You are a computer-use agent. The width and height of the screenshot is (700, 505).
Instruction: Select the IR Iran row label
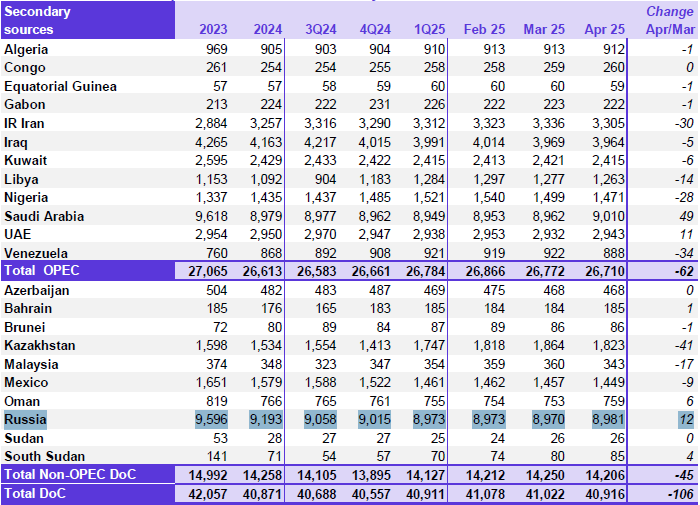click(x=25, y=123)
